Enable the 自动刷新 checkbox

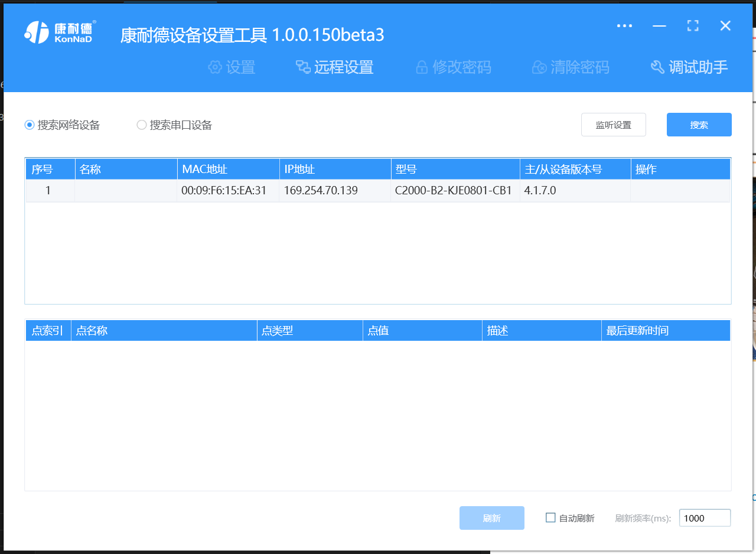[550, 518]
